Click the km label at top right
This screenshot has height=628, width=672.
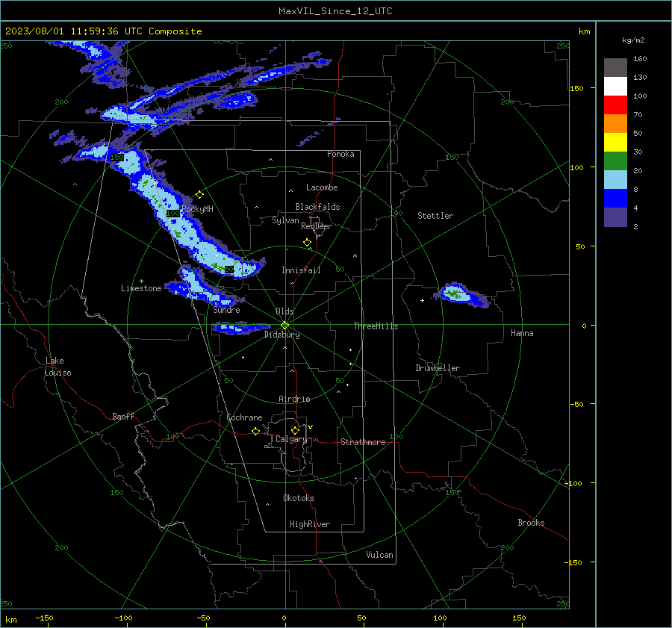click(x=584, y=31)
